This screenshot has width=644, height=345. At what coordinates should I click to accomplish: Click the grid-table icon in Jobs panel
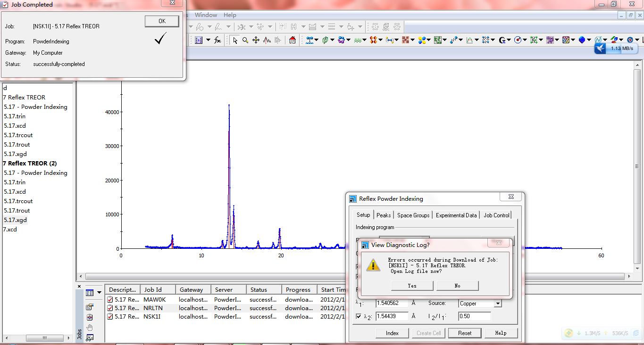pos(90,293)
